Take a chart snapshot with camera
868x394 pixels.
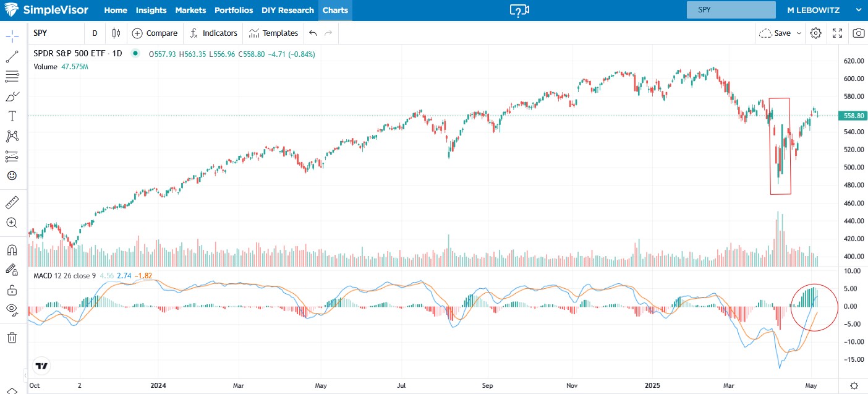858,33
